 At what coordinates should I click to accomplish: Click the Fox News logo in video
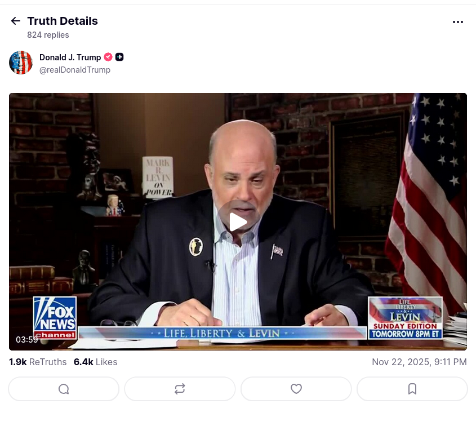pyautogui.click(x=55, y=318)
